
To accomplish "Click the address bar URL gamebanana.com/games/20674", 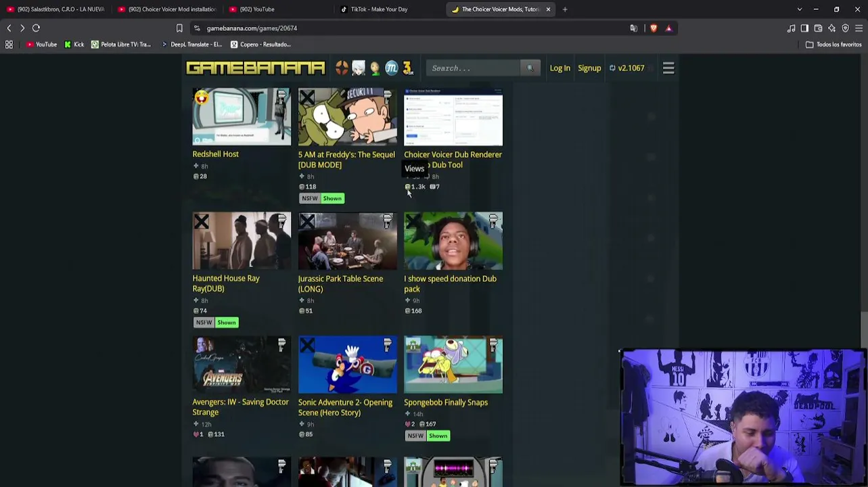I will (x=252, y=28).
